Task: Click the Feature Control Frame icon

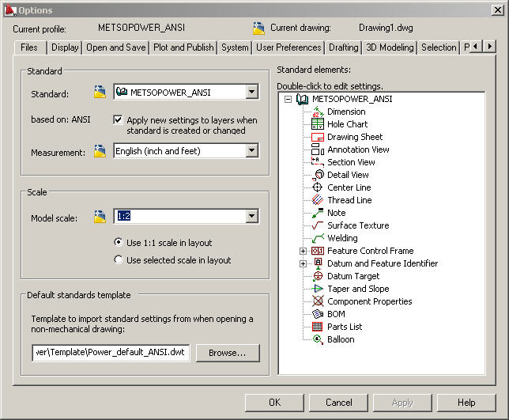Action: click(x=318, y=251)
